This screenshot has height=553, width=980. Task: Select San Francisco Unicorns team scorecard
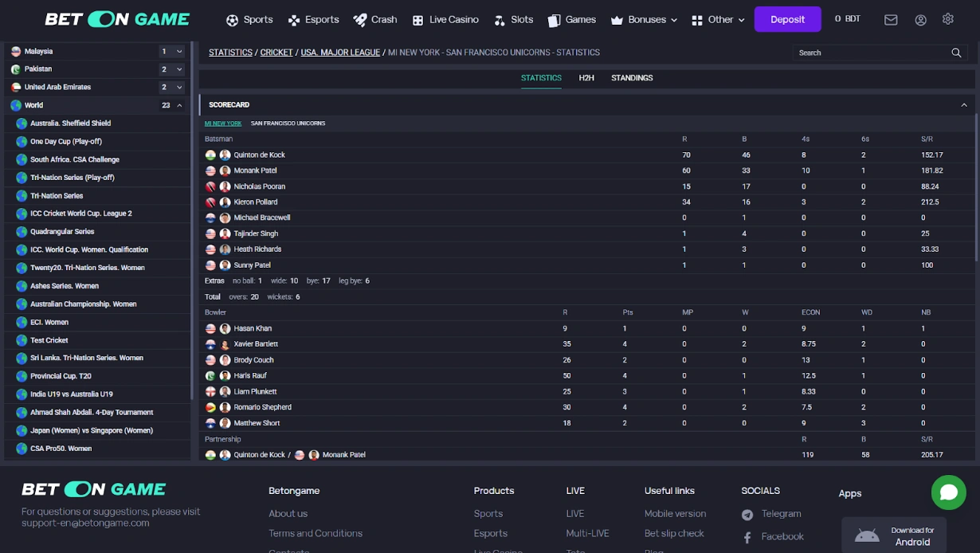click(288, 124)
